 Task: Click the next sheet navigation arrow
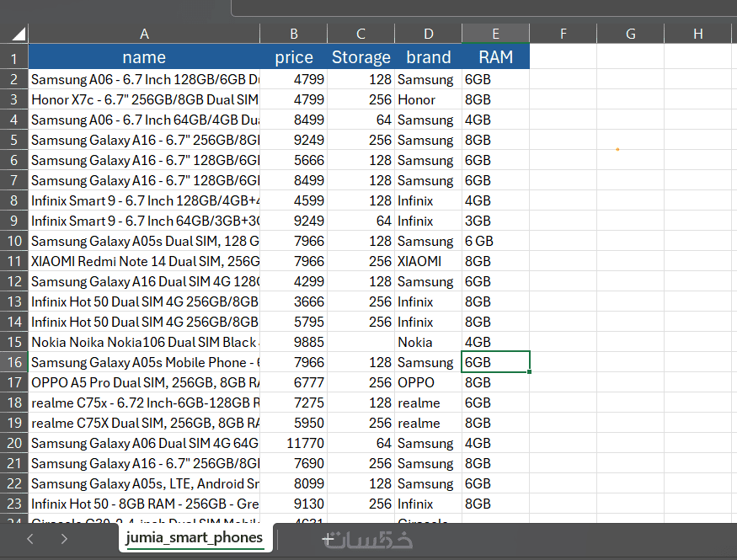[64, 539]
